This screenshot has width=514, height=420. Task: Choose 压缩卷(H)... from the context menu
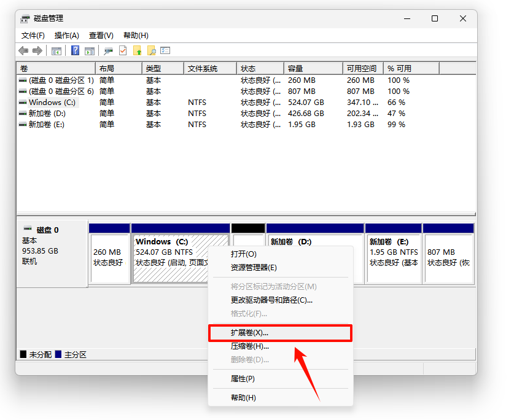pyautogui.click(x=249, y=346)
